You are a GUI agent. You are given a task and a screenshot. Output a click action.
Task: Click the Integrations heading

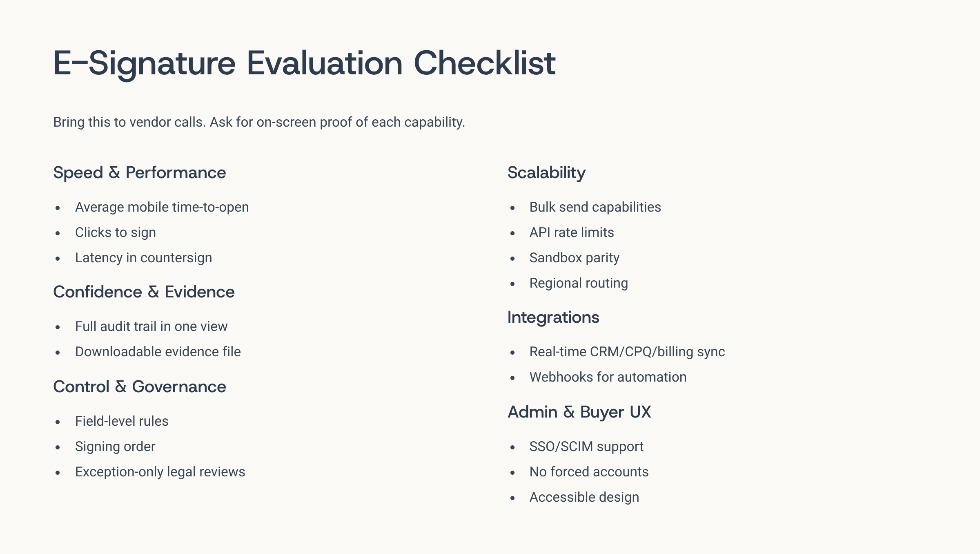coord(553,317)
